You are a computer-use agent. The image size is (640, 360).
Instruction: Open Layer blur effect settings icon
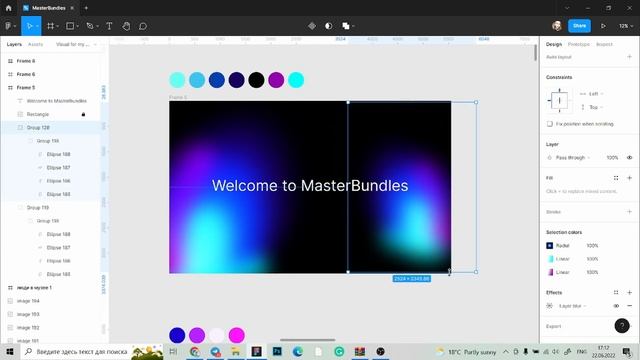[549, 306]
